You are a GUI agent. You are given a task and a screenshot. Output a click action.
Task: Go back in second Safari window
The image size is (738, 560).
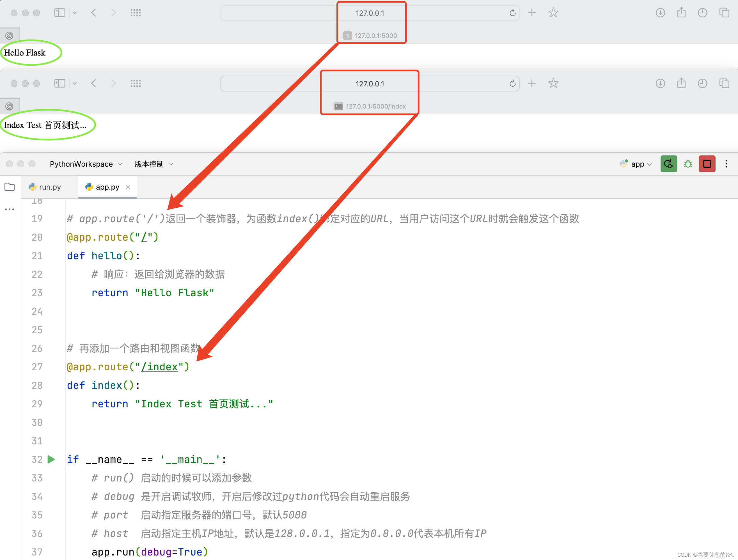[94, 83]
